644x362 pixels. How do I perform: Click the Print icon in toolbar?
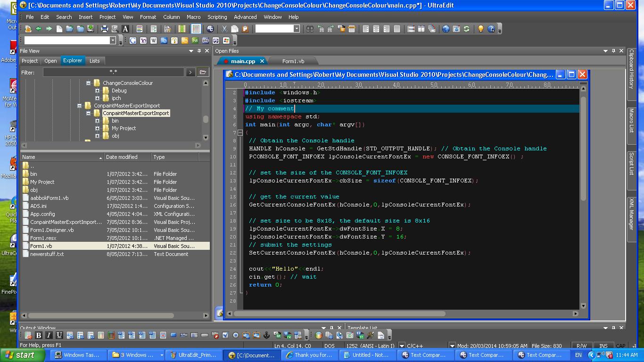(105, 29)
